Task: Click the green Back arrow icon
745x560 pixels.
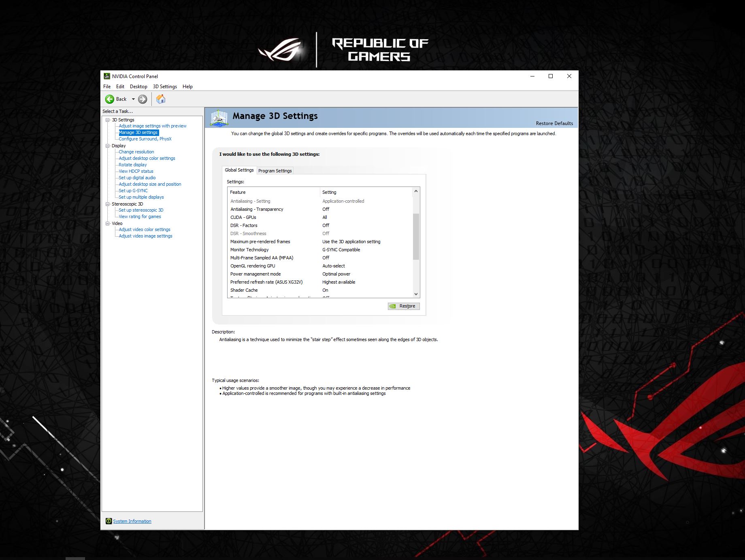Action: pos(110,99)
